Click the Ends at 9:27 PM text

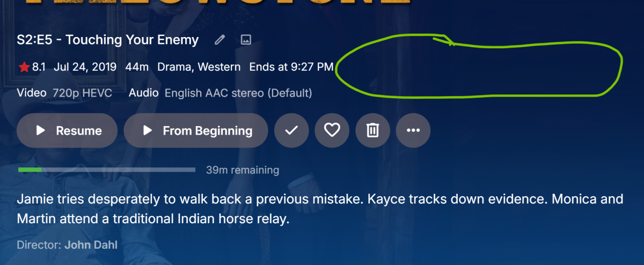point(291,68)
